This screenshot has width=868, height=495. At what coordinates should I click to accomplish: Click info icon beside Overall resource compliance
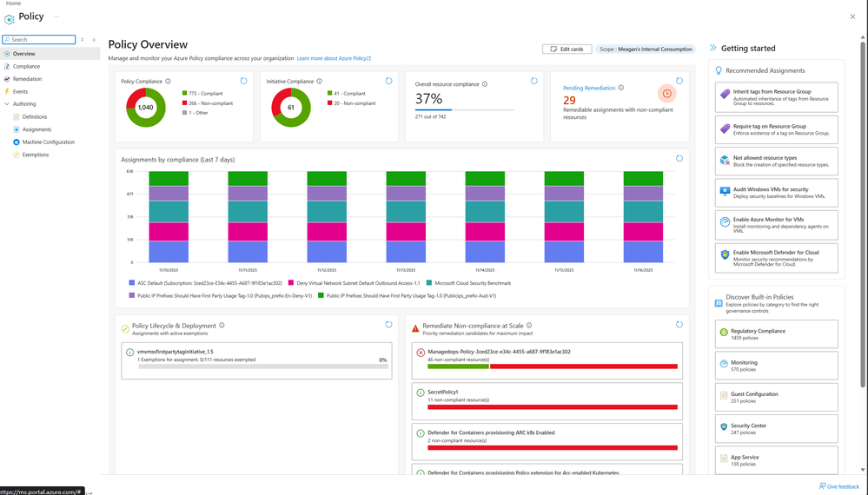[485, 84]
